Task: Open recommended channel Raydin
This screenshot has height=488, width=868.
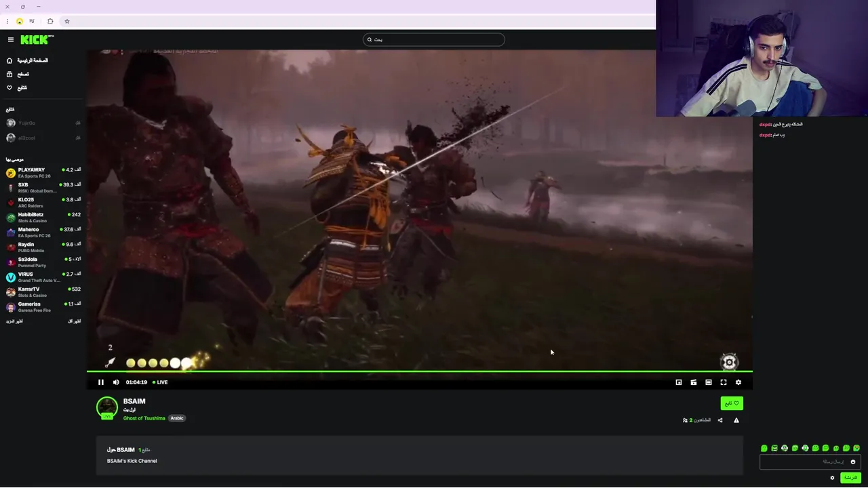Action: 43,247
